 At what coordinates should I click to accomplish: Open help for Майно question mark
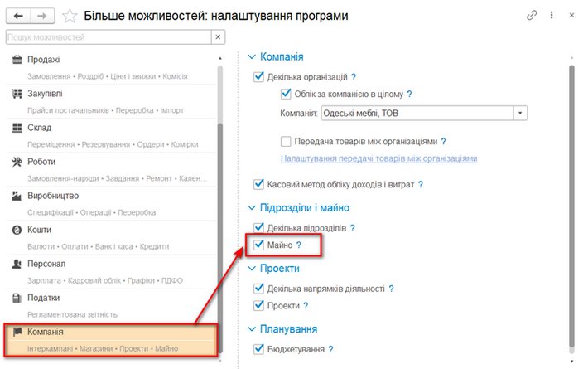click(299, 245)
